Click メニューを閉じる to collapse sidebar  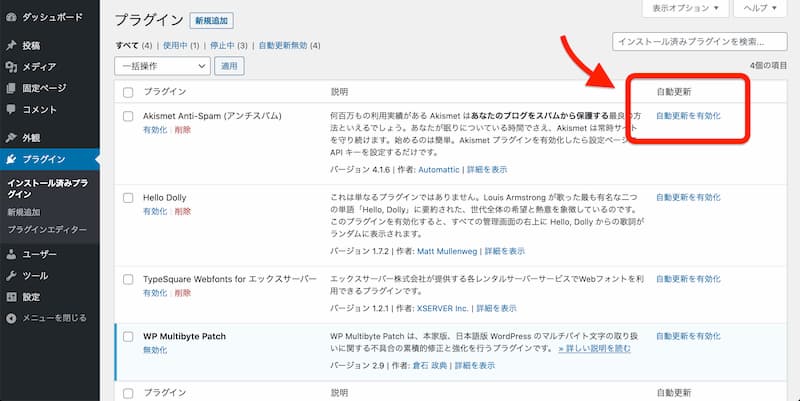[x=54, y=318]
